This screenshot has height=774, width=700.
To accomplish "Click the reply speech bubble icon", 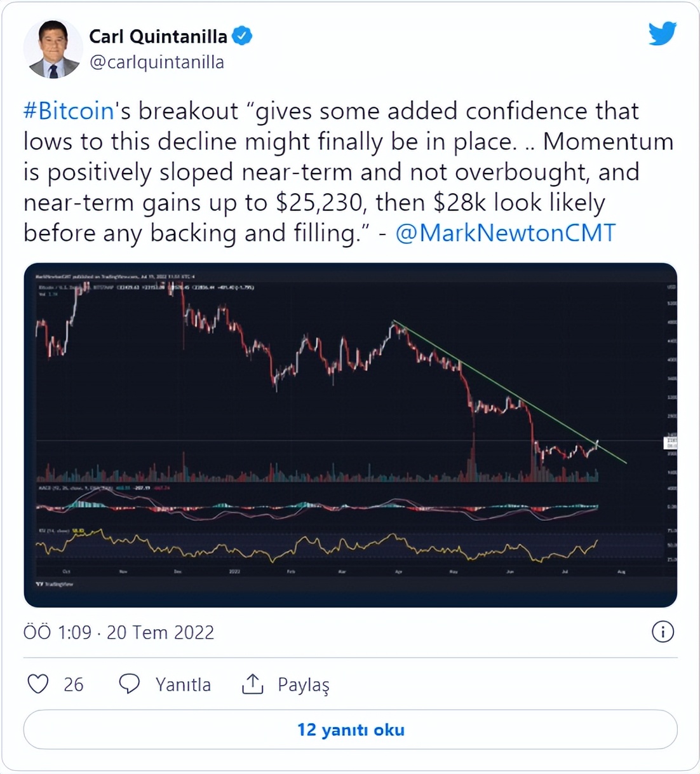I will click(x=130, y=684).
